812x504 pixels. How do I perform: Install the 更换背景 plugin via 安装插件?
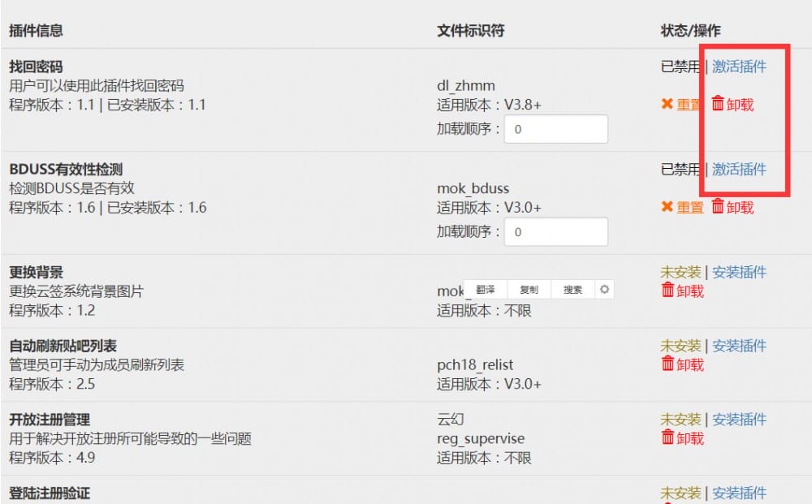point(739,272)
